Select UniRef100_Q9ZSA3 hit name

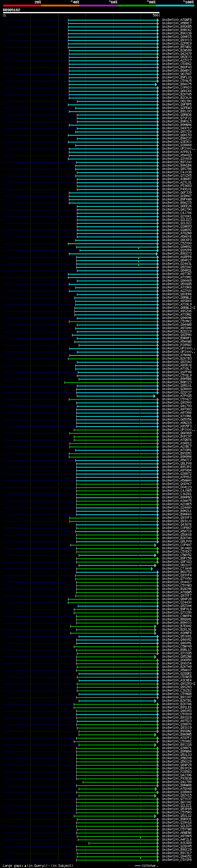176,362
